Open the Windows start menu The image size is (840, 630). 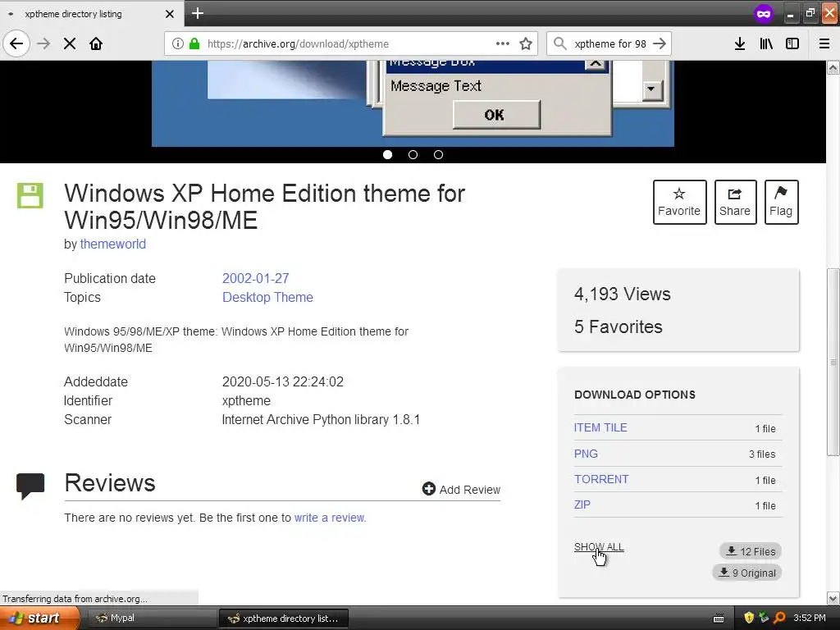tap(39, 619)
